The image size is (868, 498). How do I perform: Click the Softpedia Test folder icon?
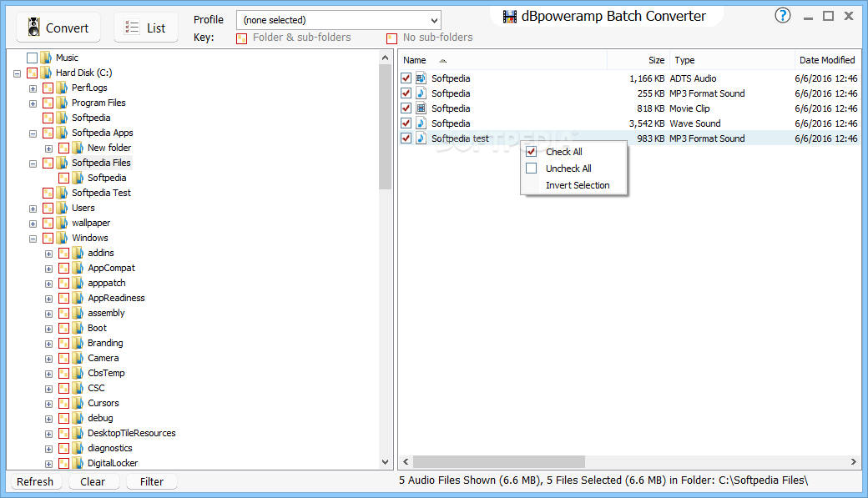[63, 193]
